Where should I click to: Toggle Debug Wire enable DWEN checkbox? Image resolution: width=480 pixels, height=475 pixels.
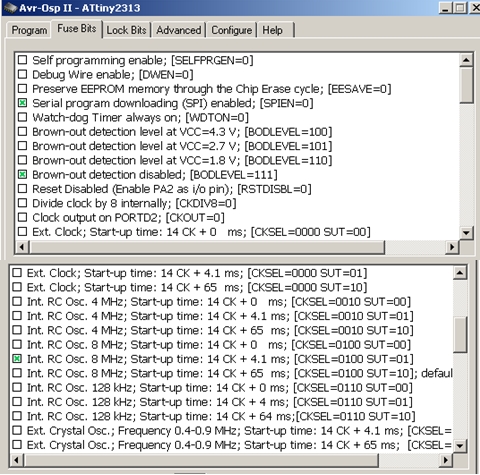[x=22, y=74]
